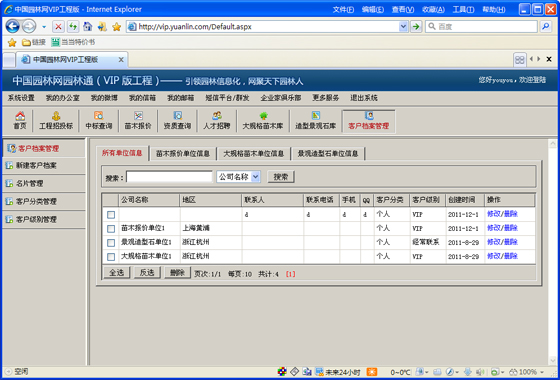Open 客户分类管理 in the sidebar
This screenshot has width=560, height=380.
(44, 201)
